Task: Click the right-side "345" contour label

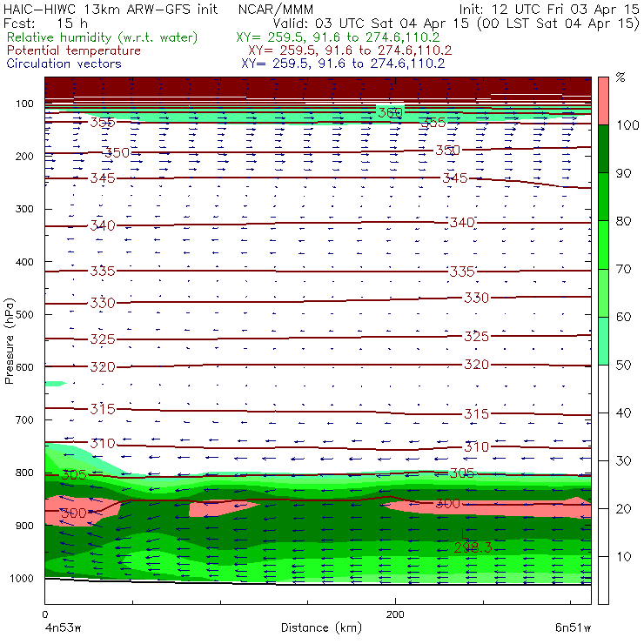Action: (455, 178)
